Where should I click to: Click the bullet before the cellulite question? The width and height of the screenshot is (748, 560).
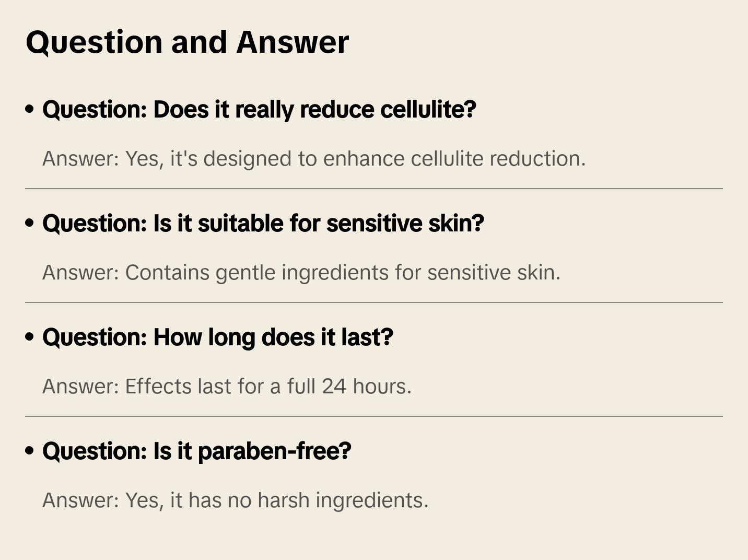click(30, 109)
